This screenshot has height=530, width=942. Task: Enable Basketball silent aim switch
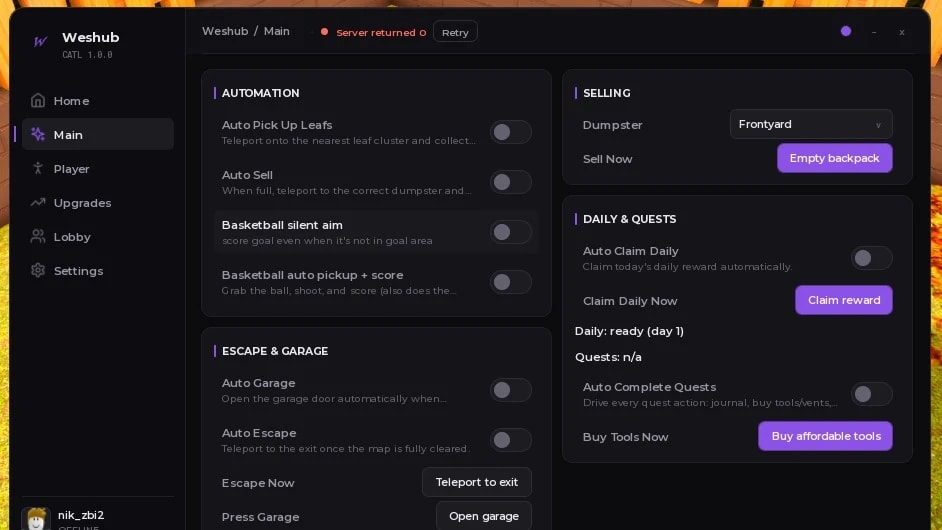point(511,232)
